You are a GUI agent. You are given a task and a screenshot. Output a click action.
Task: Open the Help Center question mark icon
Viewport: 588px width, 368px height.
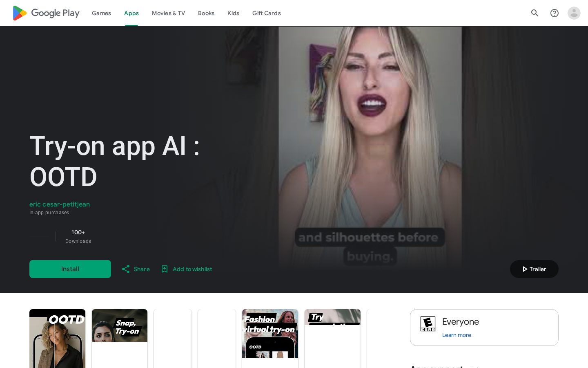tap(555, 13)
